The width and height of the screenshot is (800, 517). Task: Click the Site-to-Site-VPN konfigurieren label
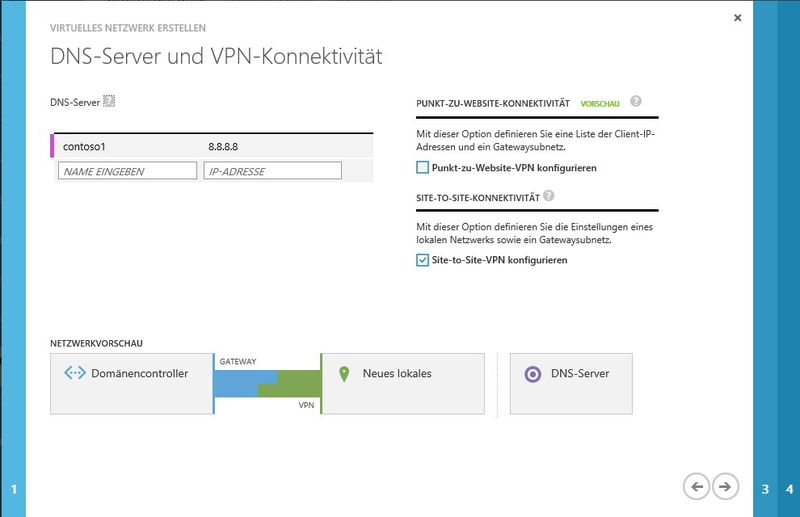tap(499, 260)
